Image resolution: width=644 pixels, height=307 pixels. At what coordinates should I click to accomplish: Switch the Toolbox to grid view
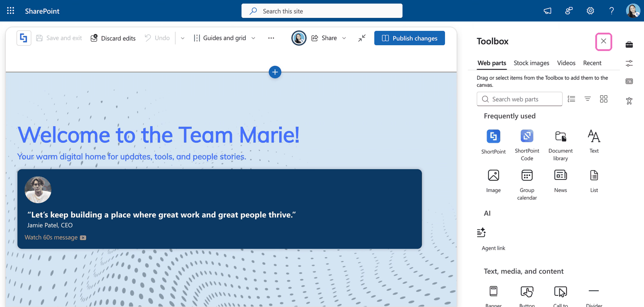(604, 99)
